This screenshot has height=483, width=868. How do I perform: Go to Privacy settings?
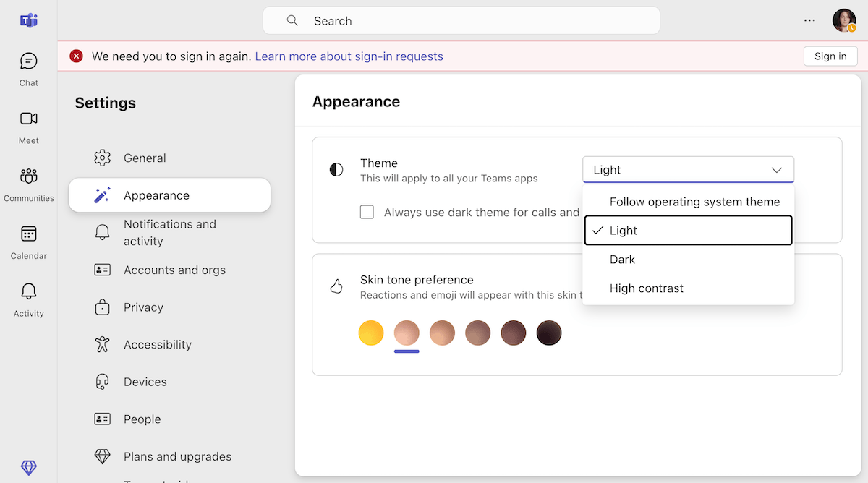pos(170,307)
